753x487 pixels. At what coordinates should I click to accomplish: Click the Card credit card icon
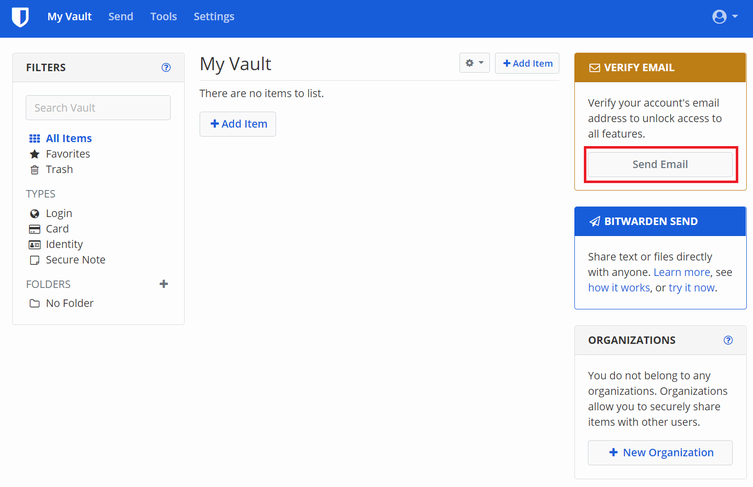tap(35, 229)
